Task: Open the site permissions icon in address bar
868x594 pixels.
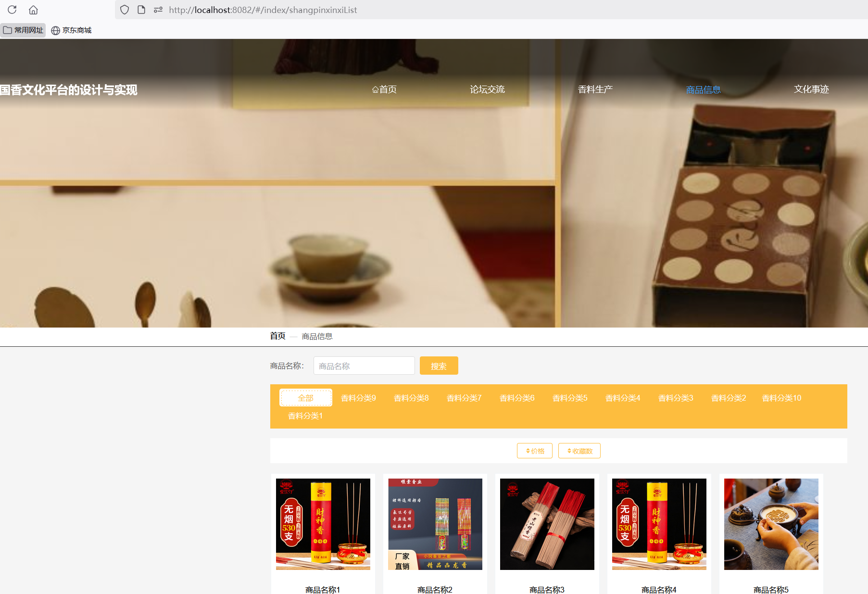Action: coord(158,10)
